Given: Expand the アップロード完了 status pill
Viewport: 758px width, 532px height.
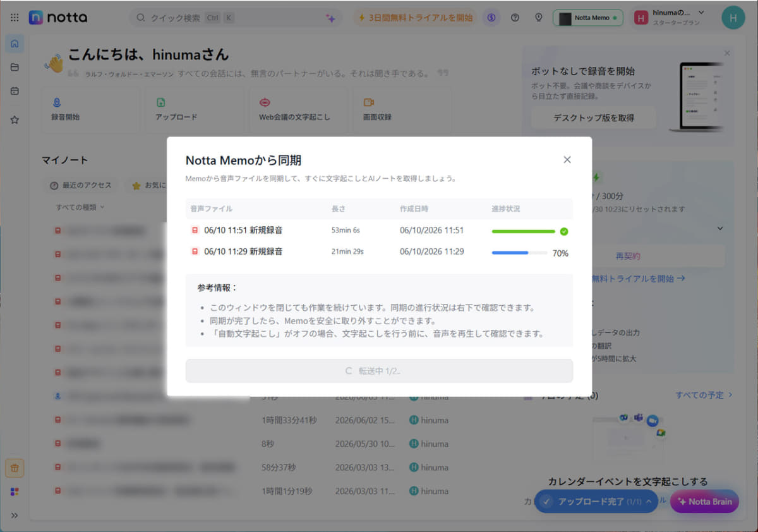Looking at the screenshot, I should tap(596, 502).
